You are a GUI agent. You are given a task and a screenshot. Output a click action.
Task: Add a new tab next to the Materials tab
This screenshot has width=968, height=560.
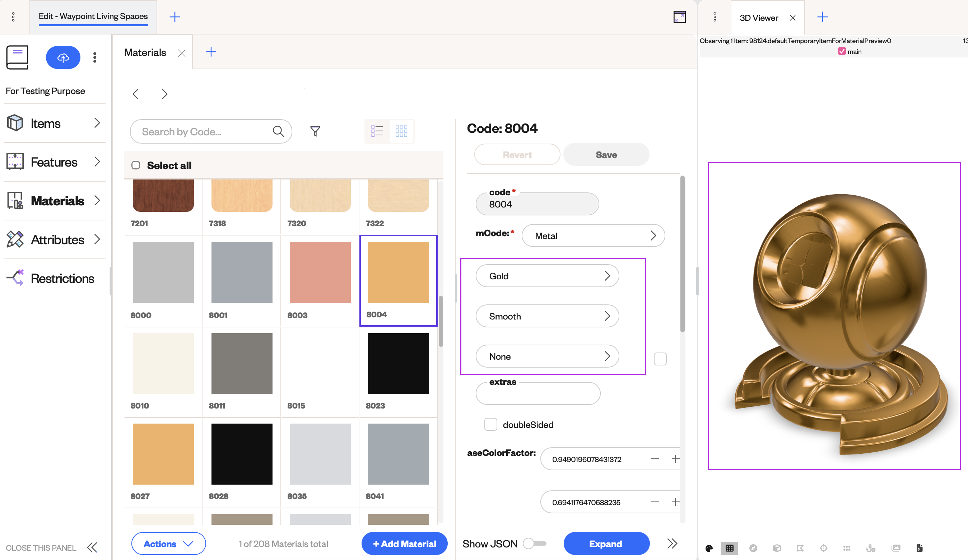(211, 52)
